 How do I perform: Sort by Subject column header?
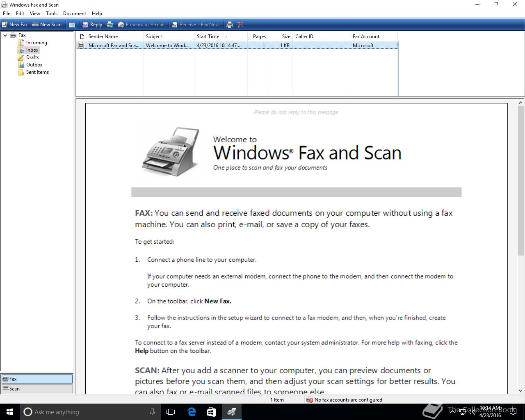[x=169, y=37]
